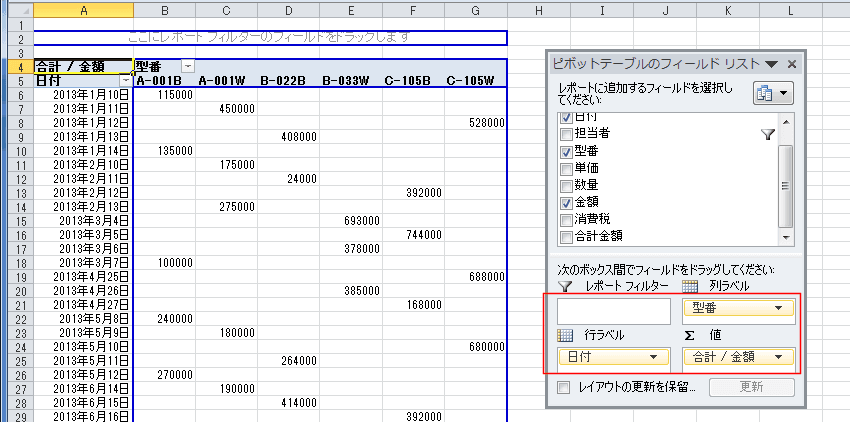Open the 合計 / 金額 values dropdown
The image size is (850, 422).
(x=779, y=357)
